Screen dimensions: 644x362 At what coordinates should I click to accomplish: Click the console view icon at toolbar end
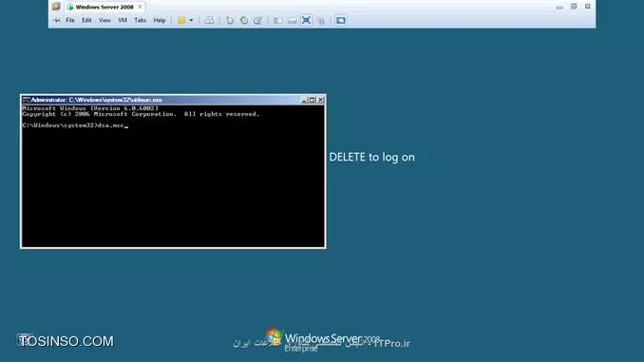coord(340,20)
